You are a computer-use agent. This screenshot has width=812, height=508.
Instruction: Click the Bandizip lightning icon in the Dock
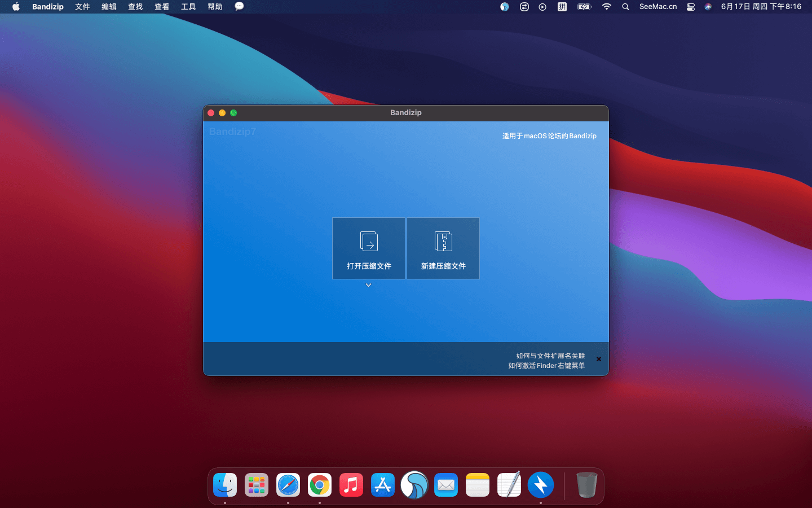tap(541, 485)
